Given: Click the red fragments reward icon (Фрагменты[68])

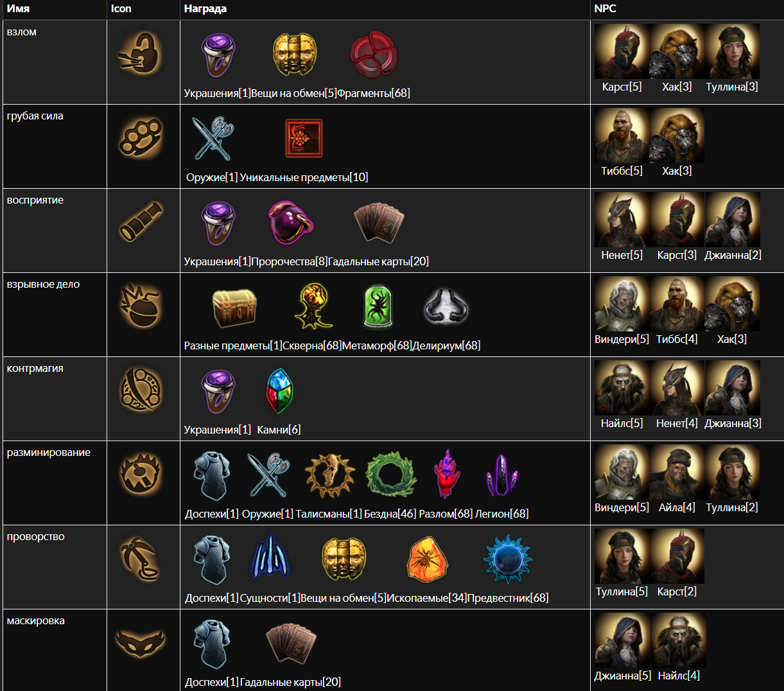Looking at the screenshot, I should (x=373, y=55).
